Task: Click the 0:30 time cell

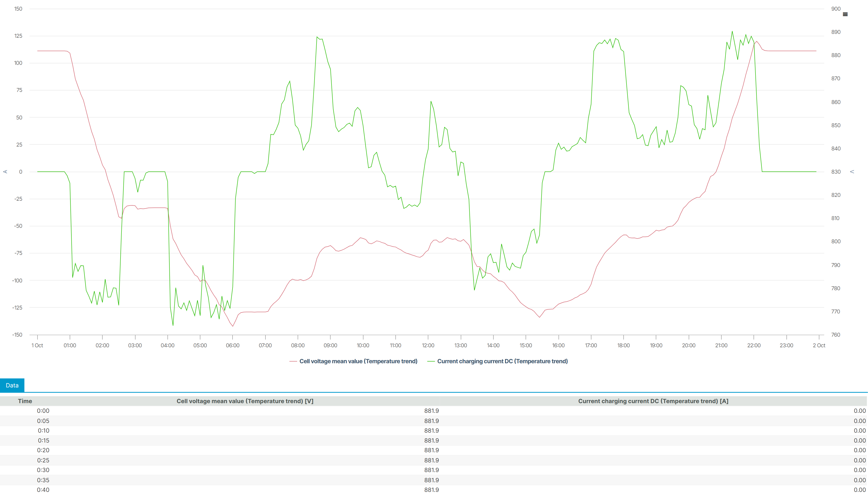Action: tap(43, 470)
